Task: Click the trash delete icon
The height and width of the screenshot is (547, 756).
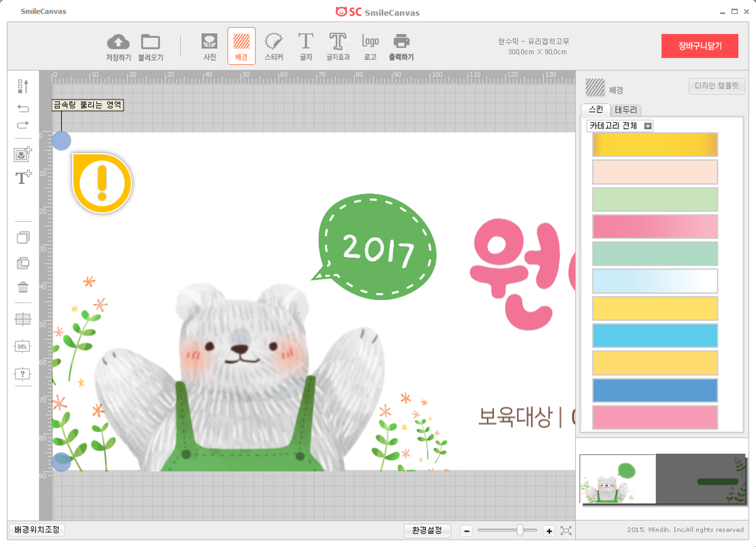Action: click(23, 287)
